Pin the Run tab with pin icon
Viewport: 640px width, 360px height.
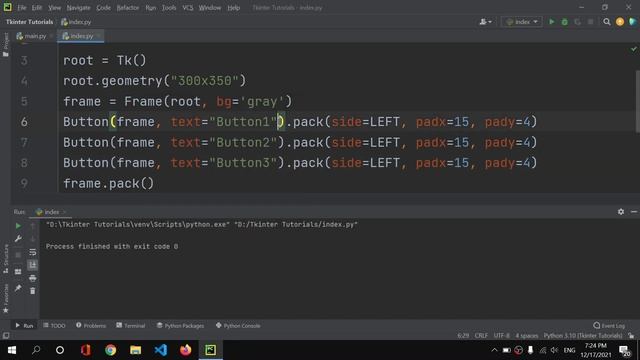click(18, 288)
